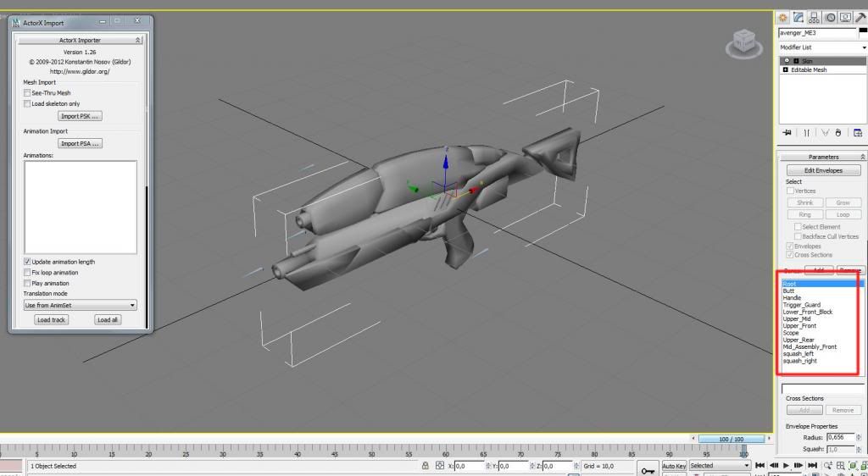Open Translation mode Use from AnimSet dropdown

click(81, 305)
